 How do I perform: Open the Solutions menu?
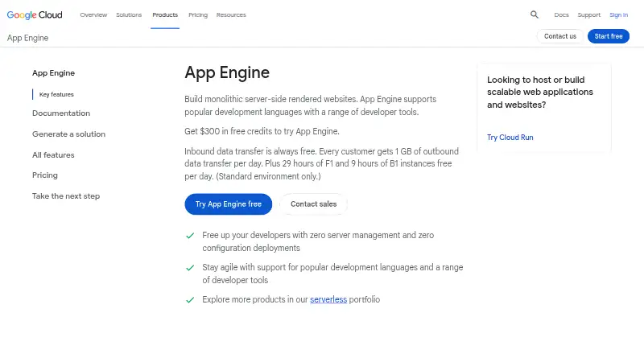tap(129, 14)
